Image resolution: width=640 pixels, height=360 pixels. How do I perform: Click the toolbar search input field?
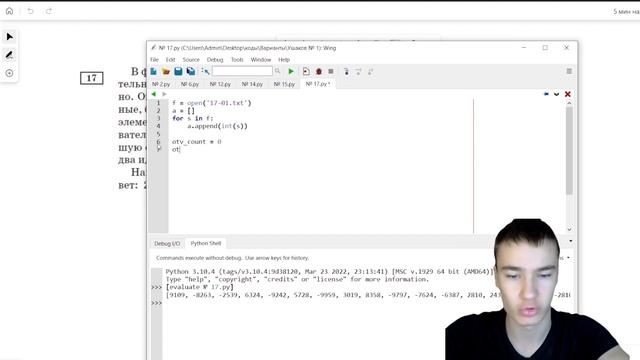(242, 71)
